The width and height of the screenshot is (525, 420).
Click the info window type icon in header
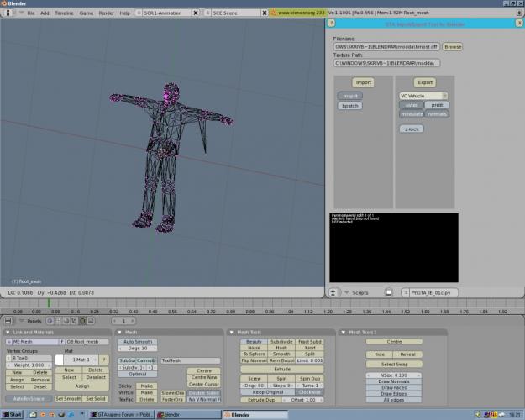click(8, 13)
